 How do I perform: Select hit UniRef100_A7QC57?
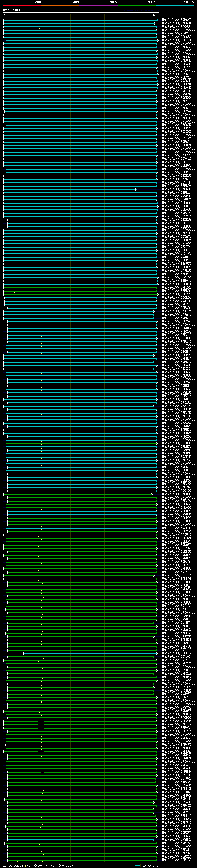pos(177,125)
